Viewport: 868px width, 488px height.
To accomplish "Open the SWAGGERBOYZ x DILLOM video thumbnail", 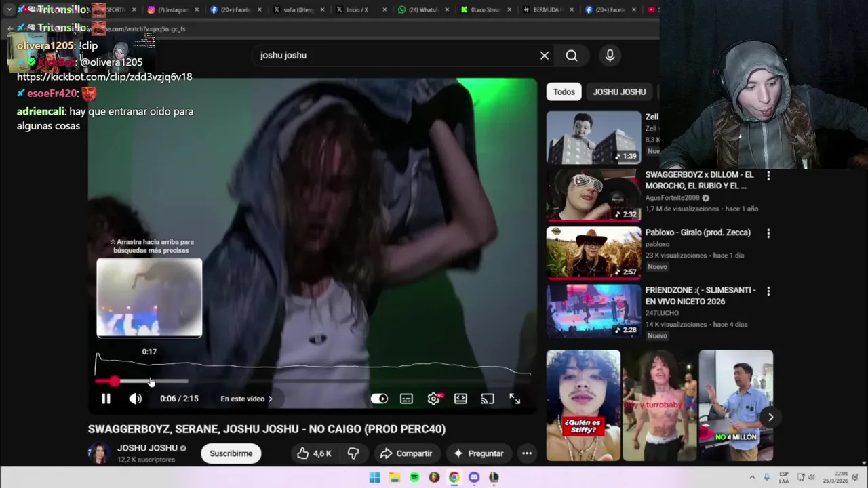I will 593,195.
